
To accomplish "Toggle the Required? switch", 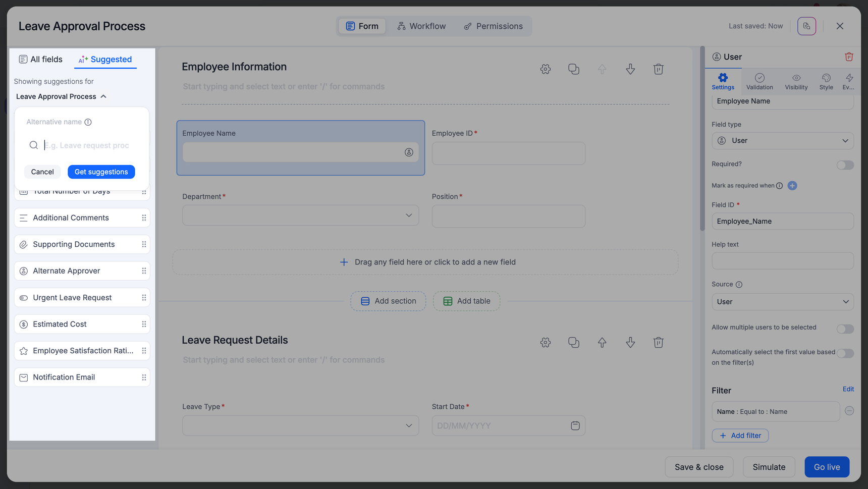I will (x=845, y=165).
